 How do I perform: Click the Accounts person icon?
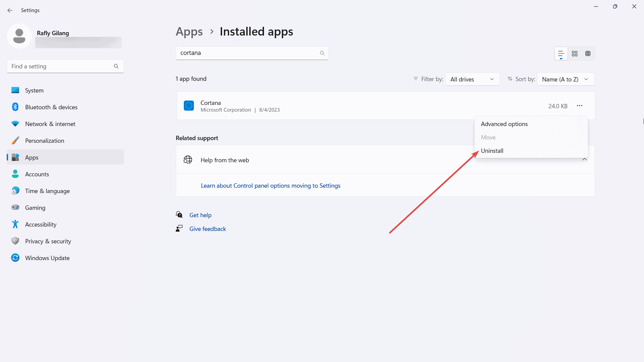coord(15,174)
